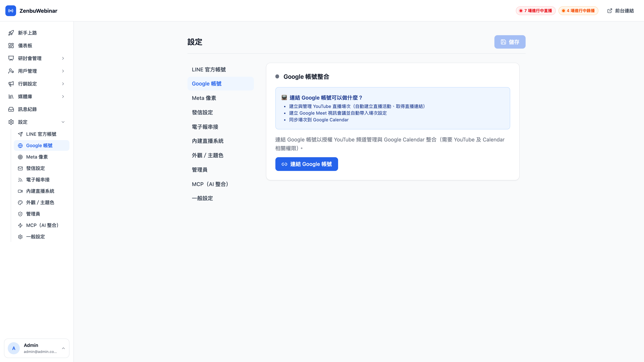Image resolution: width=644 pixels, height=362 pixels.
Task: Click the TV emoji in the info box
Action: pos(284,98)
